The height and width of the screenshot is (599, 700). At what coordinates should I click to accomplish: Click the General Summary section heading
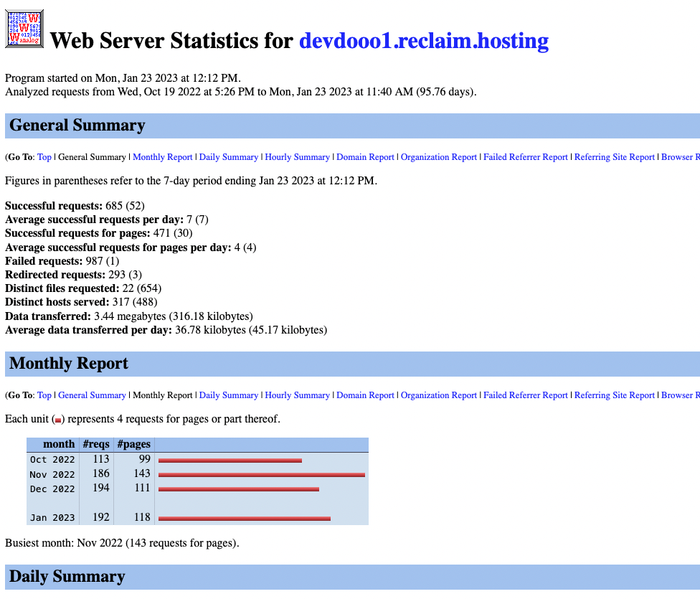pyautogui.click(x=77, y=126)
